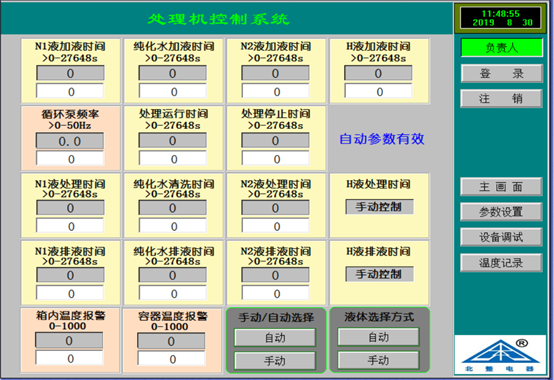Go to 设备调试 page
The image size is (554, 380).
coord(501,237)
